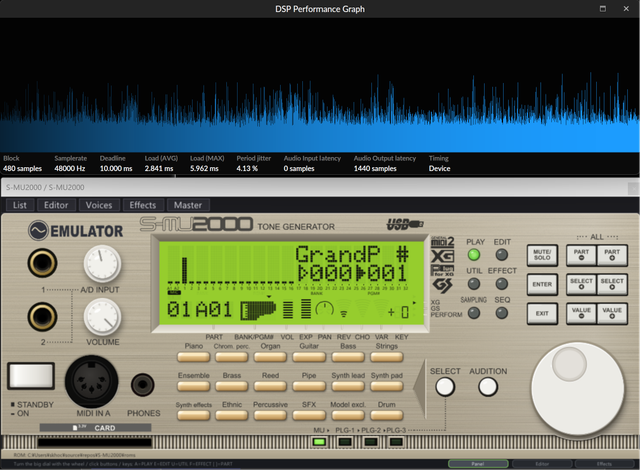Image resolution: width=640 pixels, height=470 pixels.
Task: Click the large data dial
Action: point(578,390)
